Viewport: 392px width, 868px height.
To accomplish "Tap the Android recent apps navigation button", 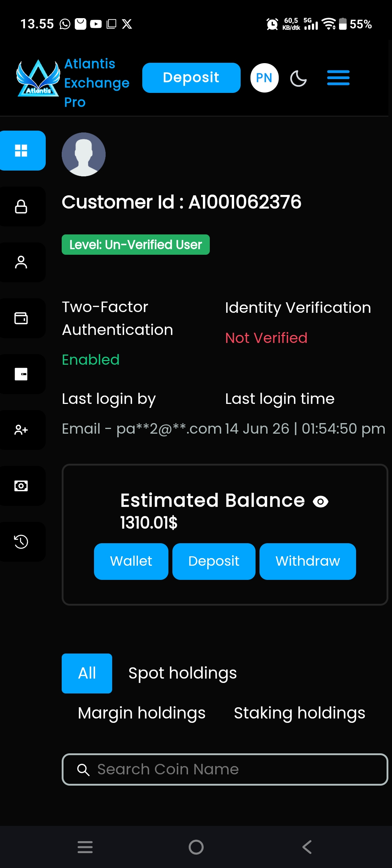I will [x=85, y=847].
